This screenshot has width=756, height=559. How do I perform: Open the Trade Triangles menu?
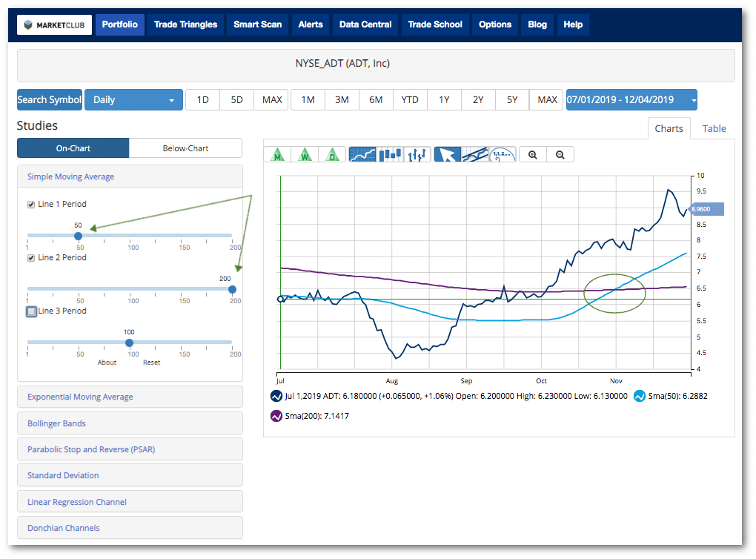[185, 24]
